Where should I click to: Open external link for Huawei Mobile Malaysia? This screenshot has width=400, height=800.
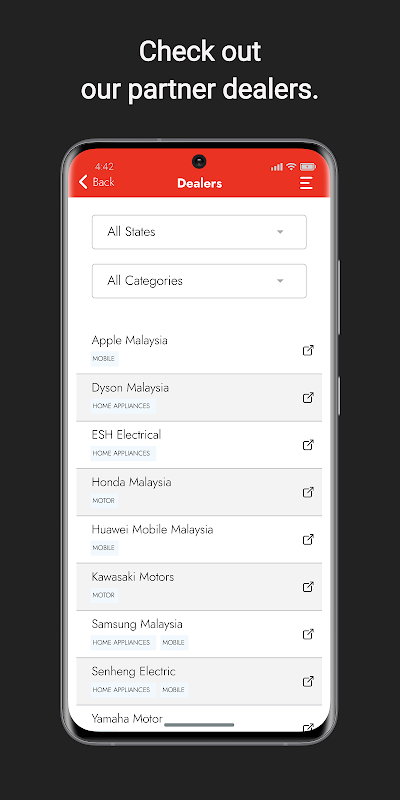pos(308,539)
